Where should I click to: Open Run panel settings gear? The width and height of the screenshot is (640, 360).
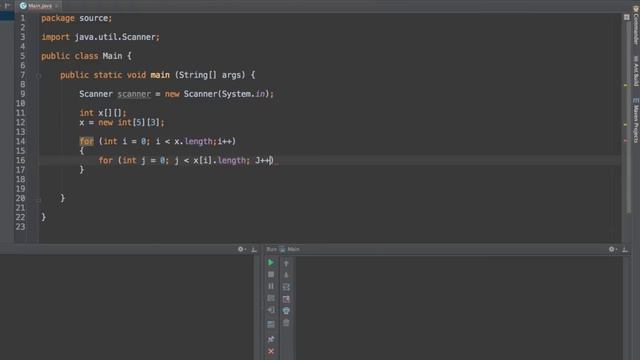tap(612, 249)
